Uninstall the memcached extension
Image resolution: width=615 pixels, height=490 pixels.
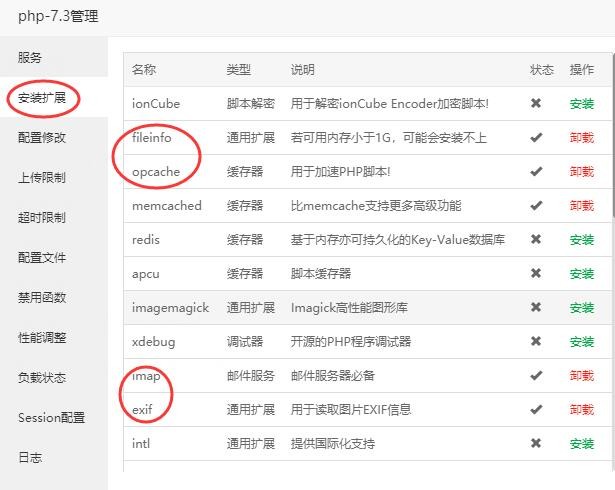pyautogui.click(x=582, y=206)
